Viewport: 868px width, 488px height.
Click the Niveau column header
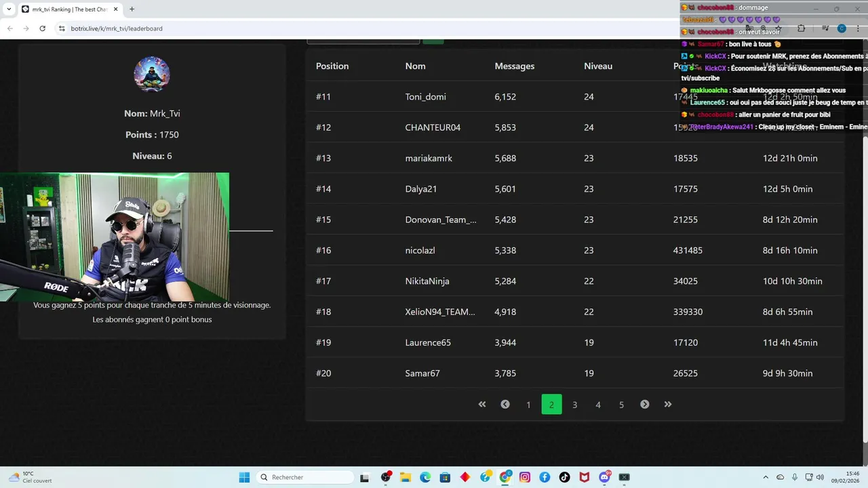click(598, 66)
